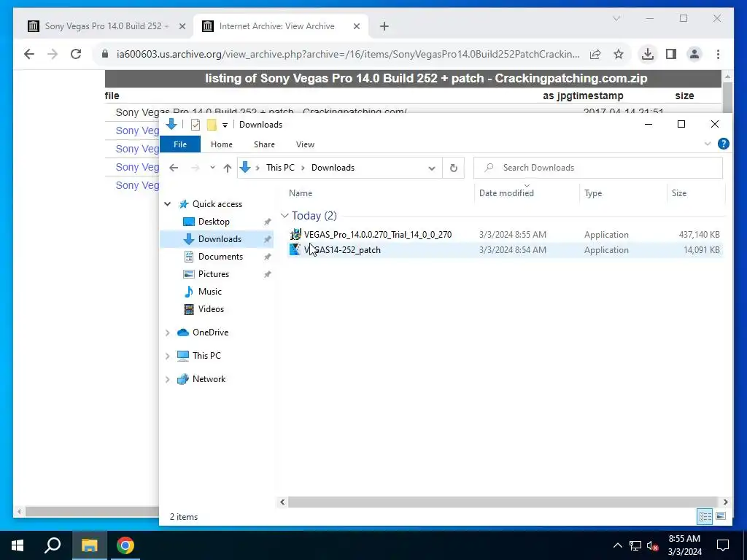Screen dimensions: 747x560
Task: Click the site lock icon in address bar
Action: click(x=105, y=54)
